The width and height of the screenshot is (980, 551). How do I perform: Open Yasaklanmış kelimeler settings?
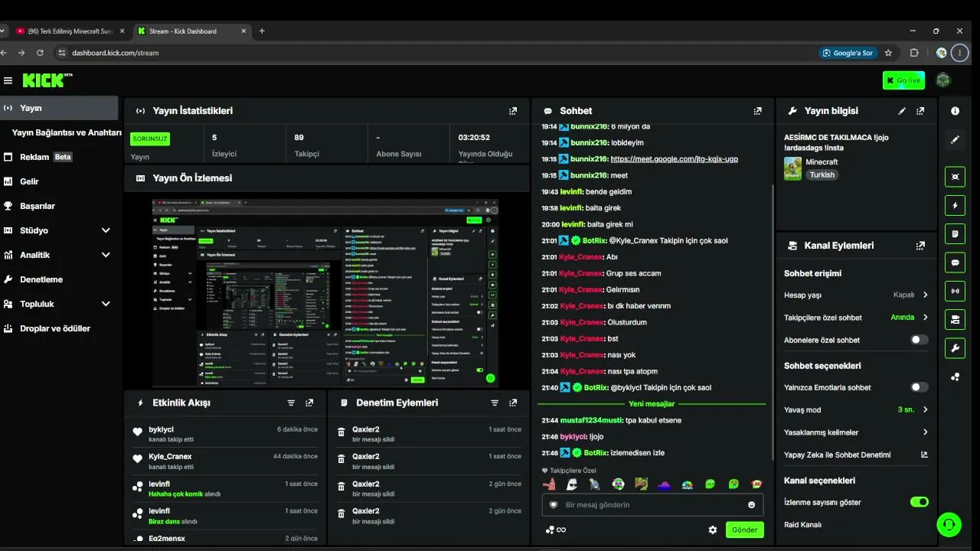tap(856, 432)
